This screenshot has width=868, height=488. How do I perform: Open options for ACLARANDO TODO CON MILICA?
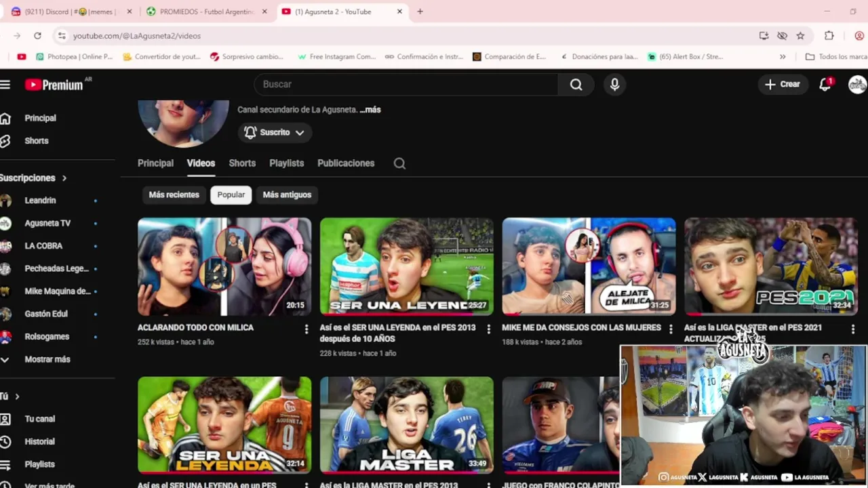click(x=306, y=329)
